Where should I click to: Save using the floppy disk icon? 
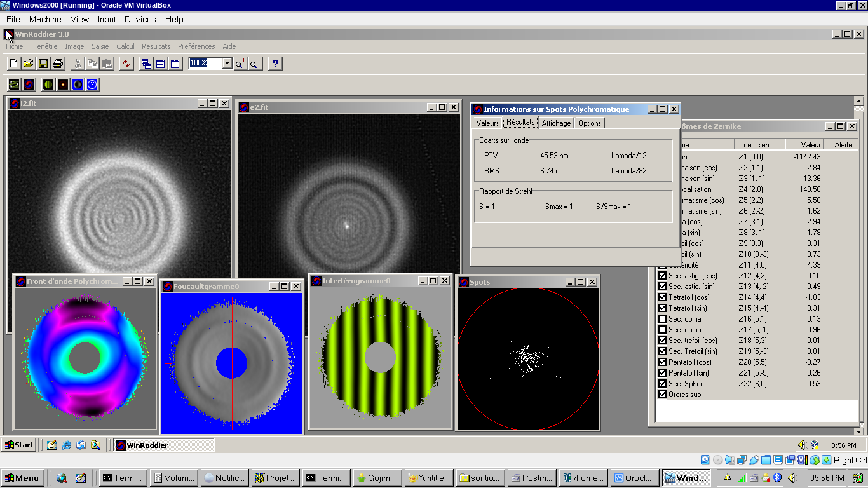(43, 64)
